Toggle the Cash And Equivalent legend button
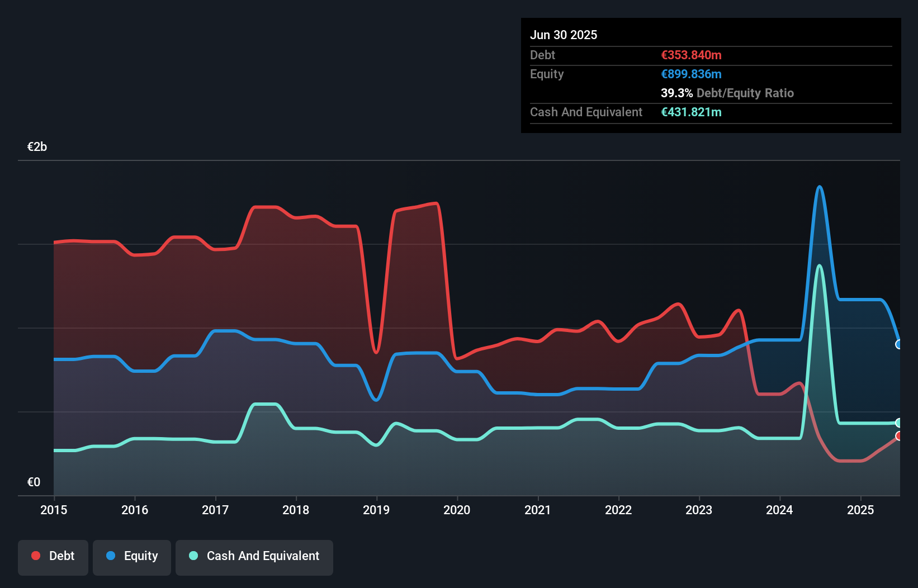 254,557
